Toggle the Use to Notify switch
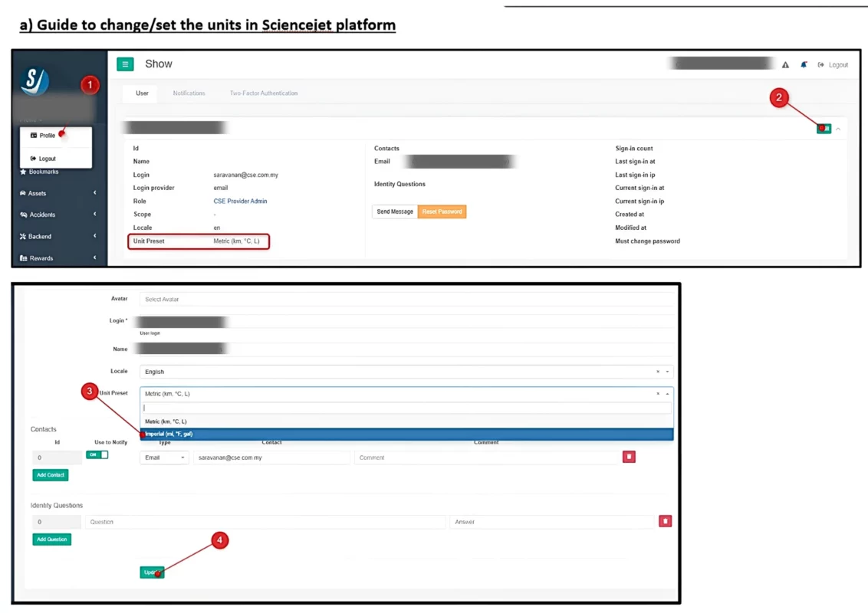This screenshot has height=613, width=868. pyautogui.click(x=97, y=454)
